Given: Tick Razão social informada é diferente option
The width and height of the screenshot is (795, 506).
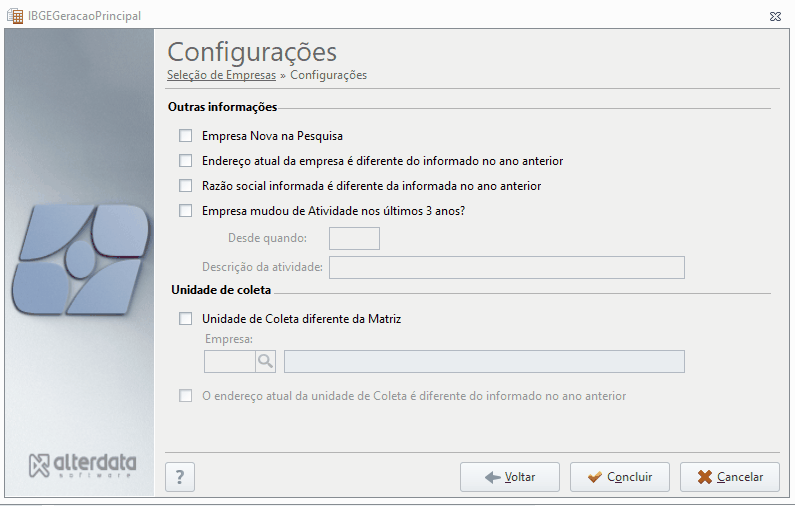Looking at the screenshot, I should point(186,186).
